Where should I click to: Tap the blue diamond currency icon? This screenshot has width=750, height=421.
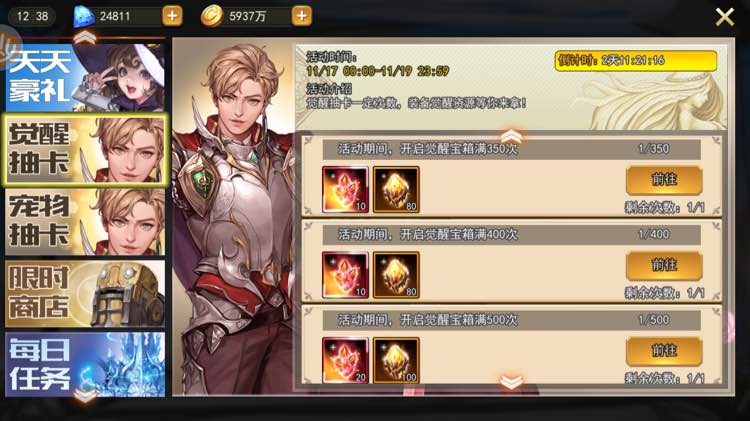[84, 17]
